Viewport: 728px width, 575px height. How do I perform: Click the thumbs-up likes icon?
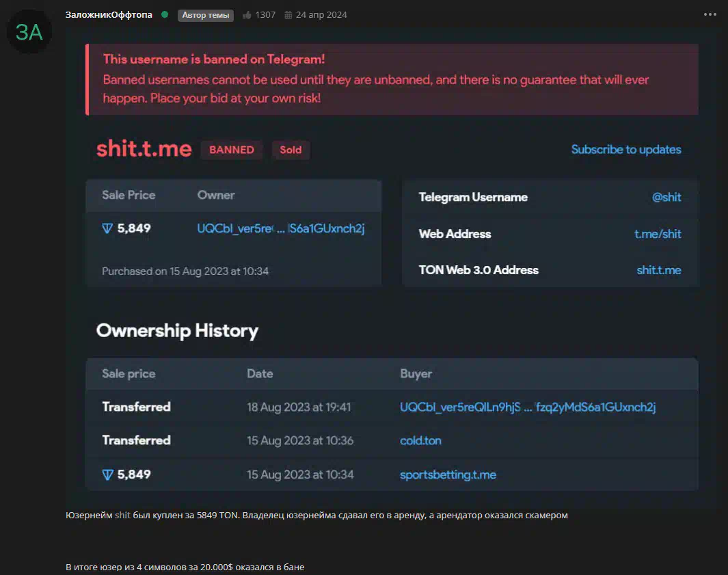247,15
